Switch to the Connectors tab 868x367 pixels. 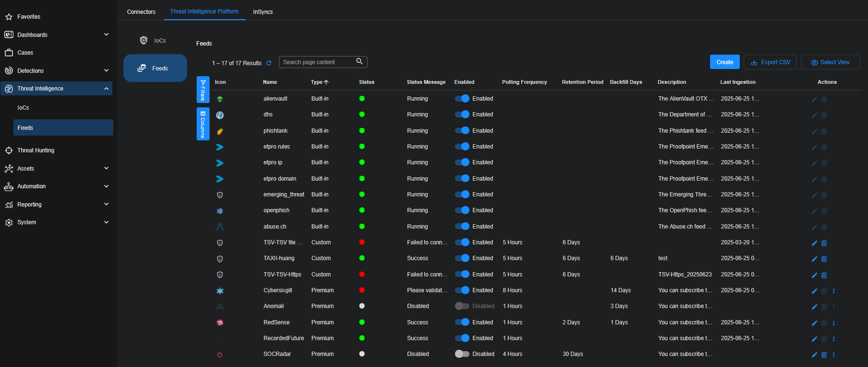[141, 11]
